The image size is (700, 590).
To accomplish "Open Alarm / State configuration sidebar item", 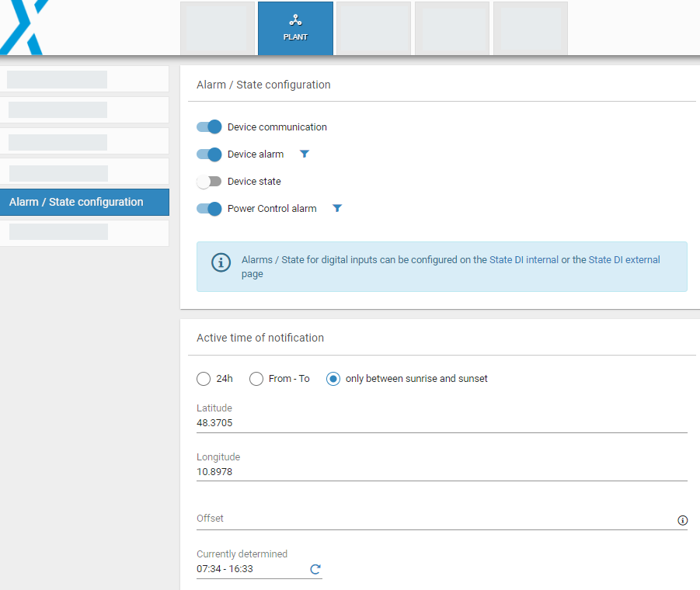I will coord(84,202).
